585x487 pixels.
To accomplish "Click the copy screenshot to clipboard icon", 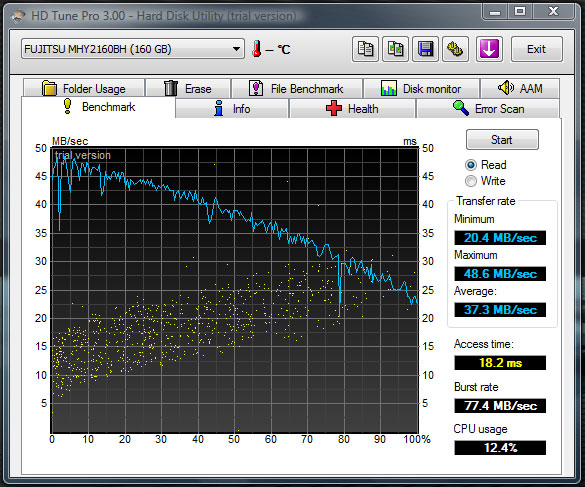I will [x=395, y=49].
